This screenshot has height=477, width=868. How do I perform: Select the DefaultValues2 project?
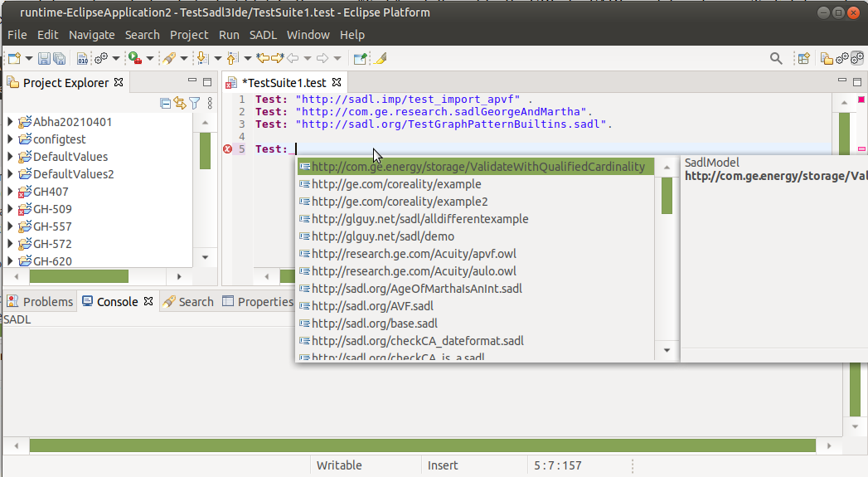click(x=74, y=174)
